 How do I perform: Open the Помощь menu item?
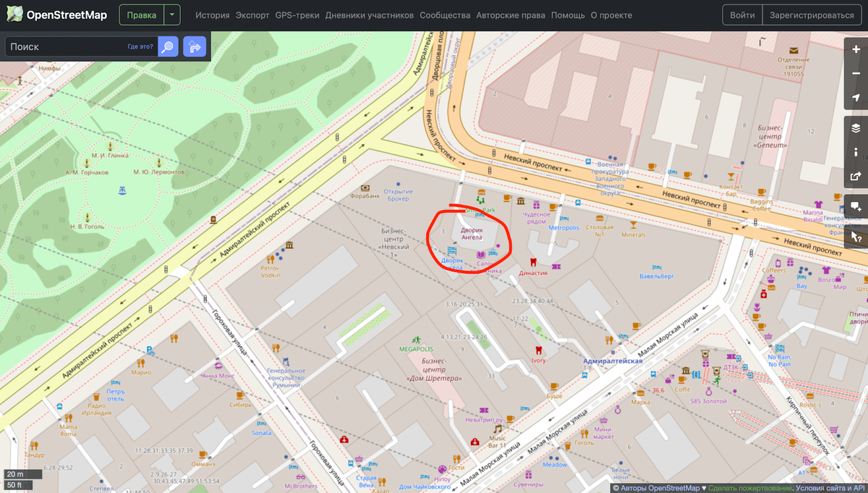pyautogui.click(x=568, y=15)
